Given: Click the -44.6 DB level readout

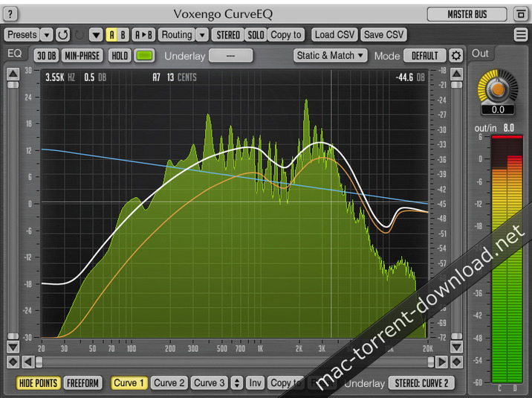Looking at the screenshot, I should (x=410, y=77).
